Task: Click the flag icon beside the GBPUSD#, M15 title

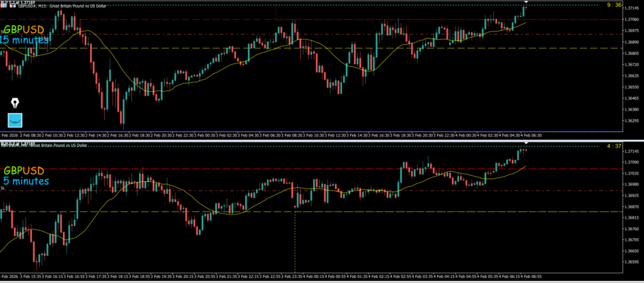Action: point(4,4)
